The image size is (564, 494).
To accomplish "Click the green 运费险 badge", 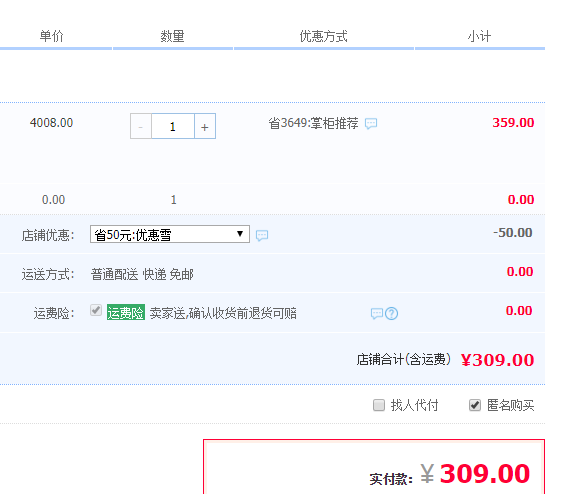I will pyautogui.click(x=126, y=312).
